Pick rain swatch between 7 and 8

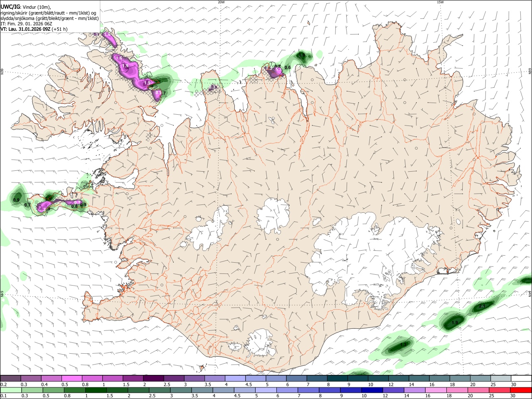[308, 390]
